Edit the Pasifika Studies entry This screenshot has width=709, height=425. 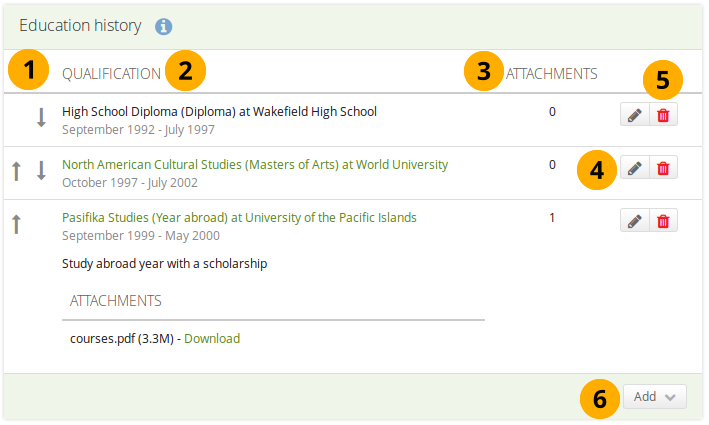(x=634, y=221)
